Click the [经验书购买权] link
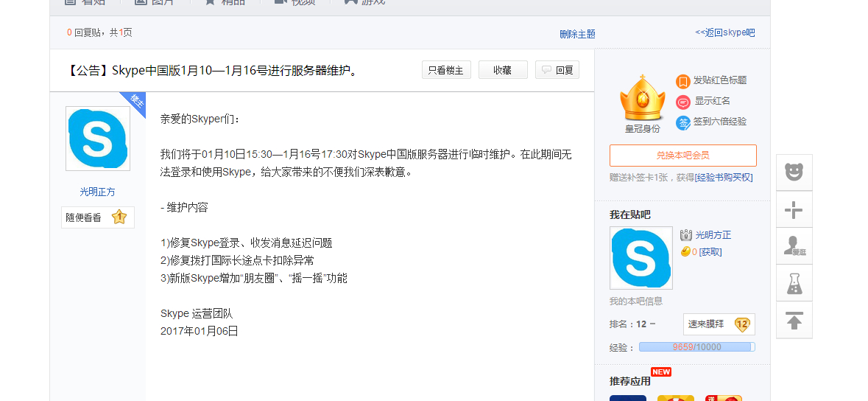 724,178
